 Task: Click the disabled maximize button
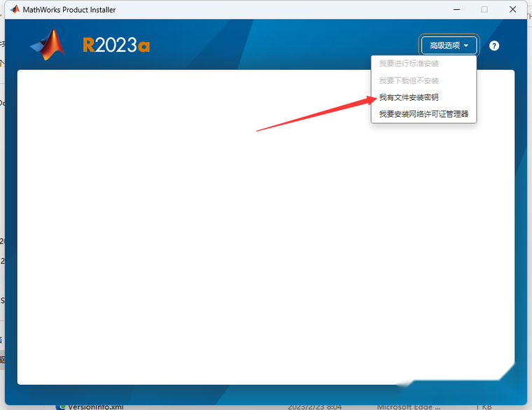click(x=484, y=10)
